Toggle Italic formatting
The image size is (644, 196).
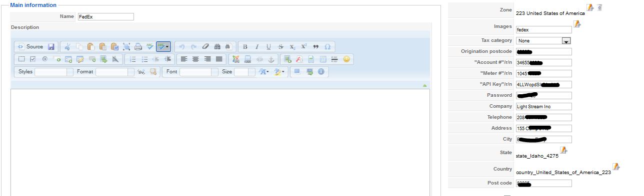(257, 47)
